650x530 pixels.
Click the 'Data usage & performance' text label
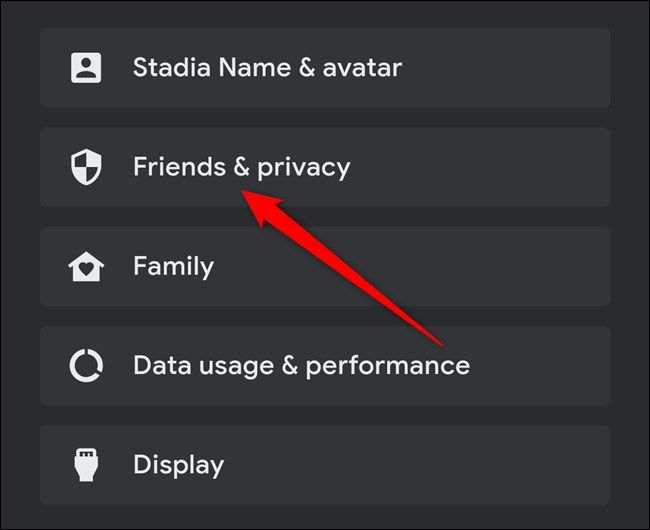pyautogui.click(x=301, y=365)
